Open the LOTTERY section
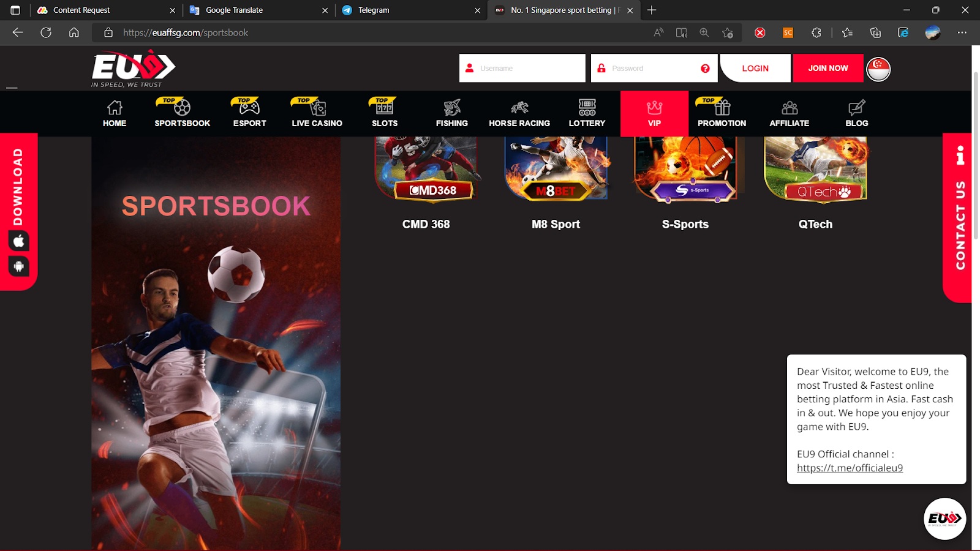This screenshot has width=980, height=551. tap(587, 114)
